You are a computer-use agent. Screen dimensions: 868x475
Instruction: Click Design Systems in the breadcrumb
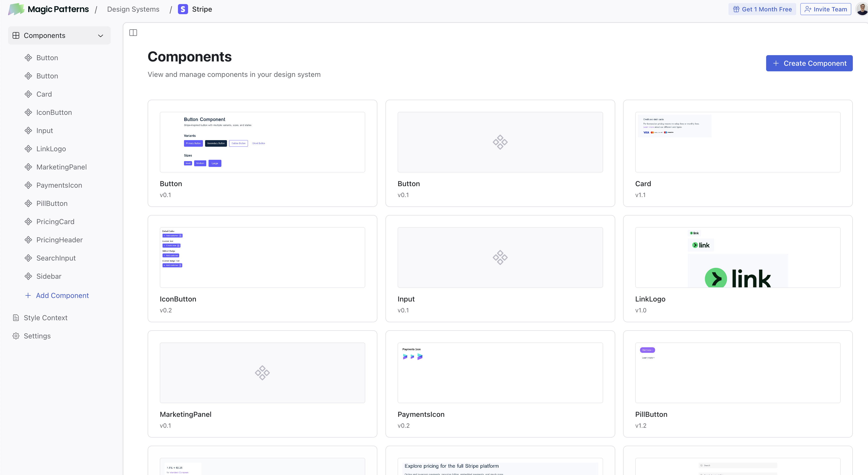pyautogui.click(x=133, y=9)
